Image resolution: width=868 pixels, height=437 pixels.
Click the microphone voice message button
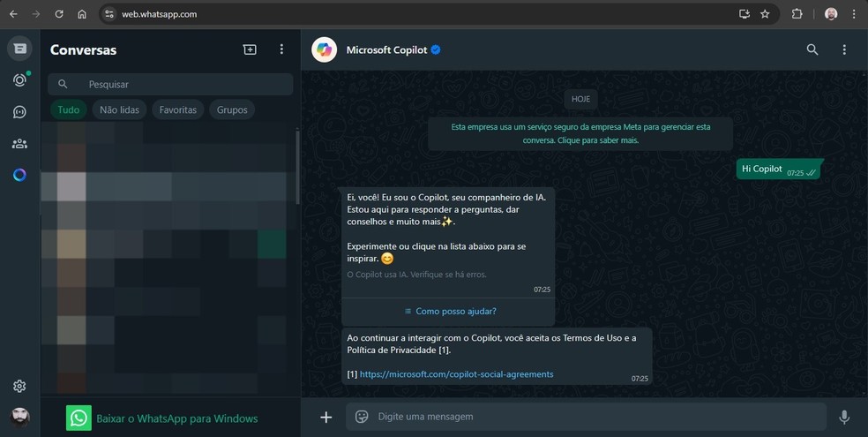(x=844, y=417)
